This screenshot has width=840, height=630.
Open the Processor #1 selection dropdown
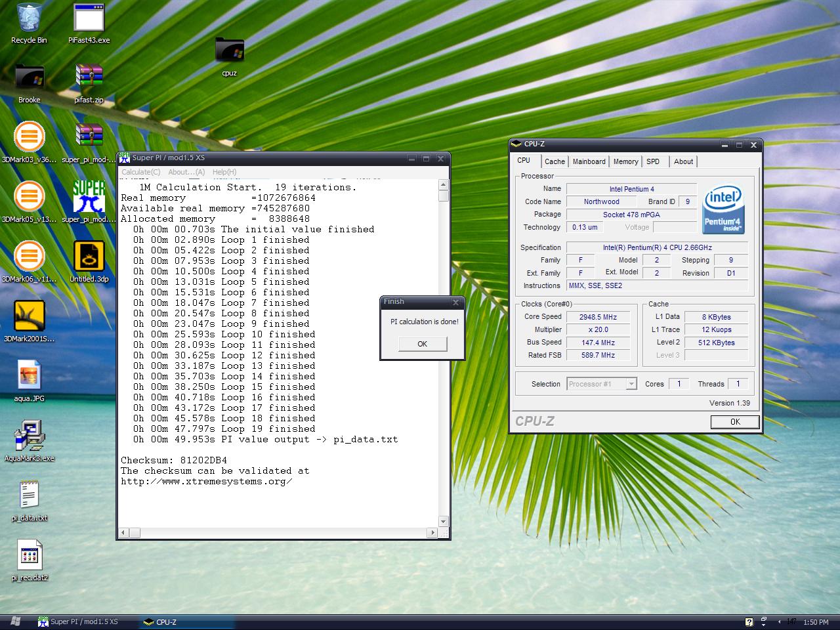[x=631, y=384]
